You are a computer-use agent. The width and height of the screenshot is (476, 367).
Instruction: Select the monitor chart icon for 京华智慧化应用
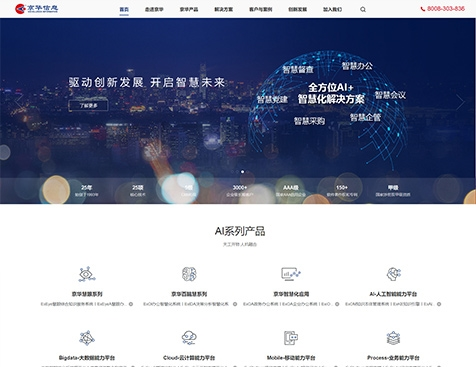[x=290, y=274]
